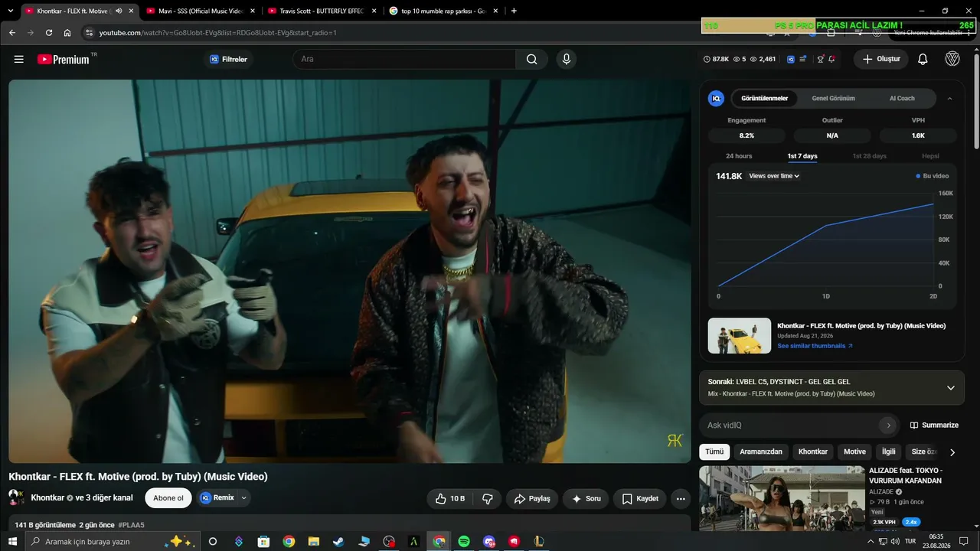This screenshot has width=980, height=551.
Task: Open See similar thumbnails link
Action: coord(815,346)
